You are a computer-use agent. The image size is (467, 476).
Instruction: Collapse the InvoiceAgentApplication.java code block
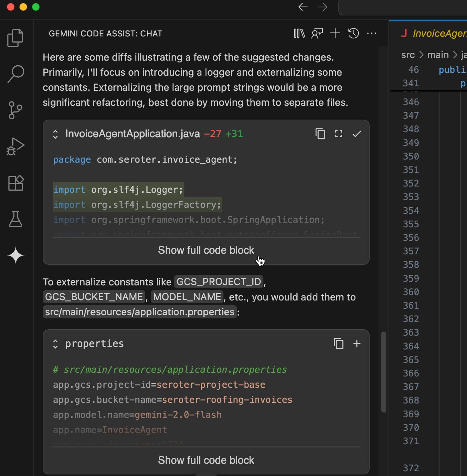click(55, 134)
